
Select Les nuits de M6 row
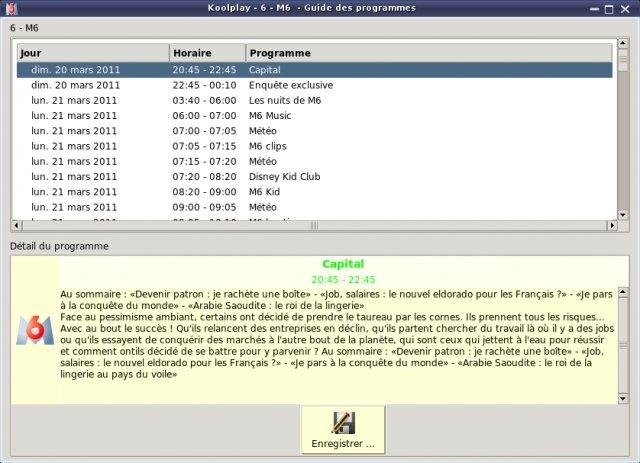coord(315,100)
